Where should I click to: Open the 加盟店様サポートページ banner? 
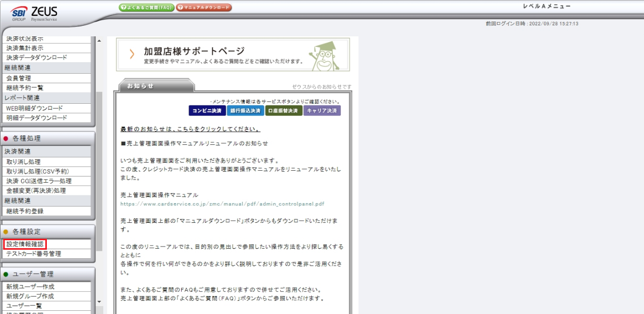click(x=233, y=55)
